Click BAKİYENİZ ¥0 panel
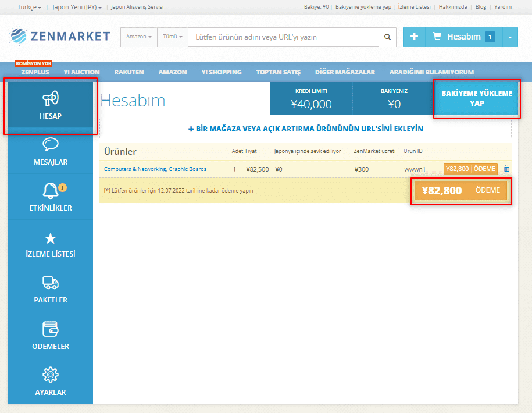 pos(394,98)
